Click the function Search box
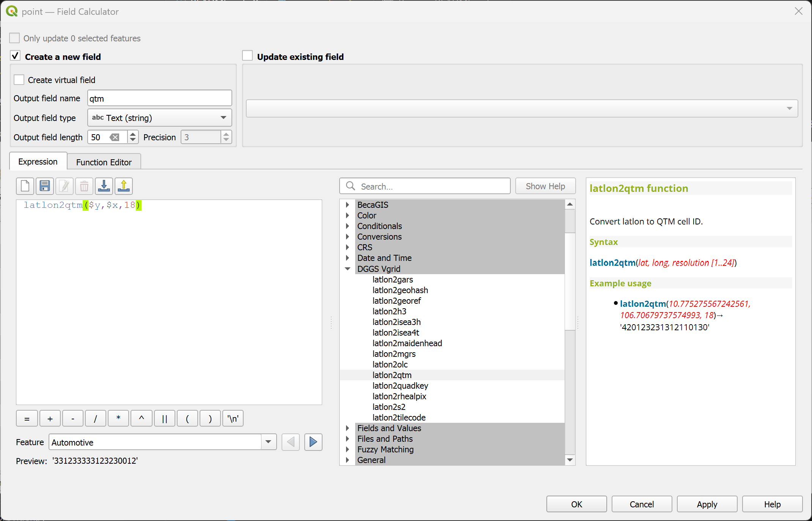Screen dimensions: 812x521 [433, 186]
